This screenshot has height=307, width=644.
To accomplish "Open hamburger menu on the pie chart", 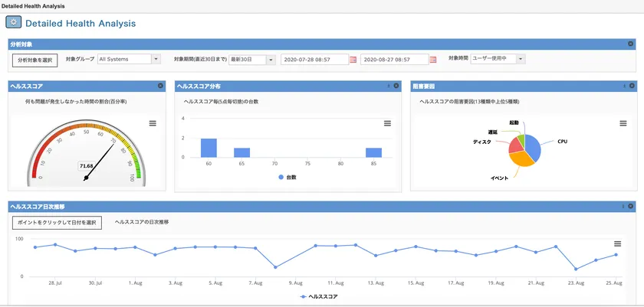I will tap(623, 123).
